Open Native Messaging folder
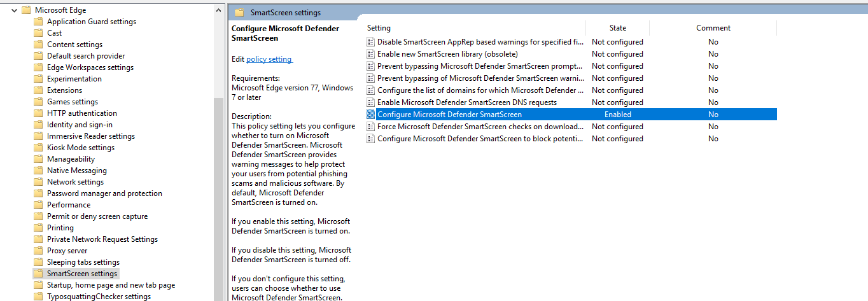Image resolution: width=868 pixels, height=301 pixels. pos(77,171)
